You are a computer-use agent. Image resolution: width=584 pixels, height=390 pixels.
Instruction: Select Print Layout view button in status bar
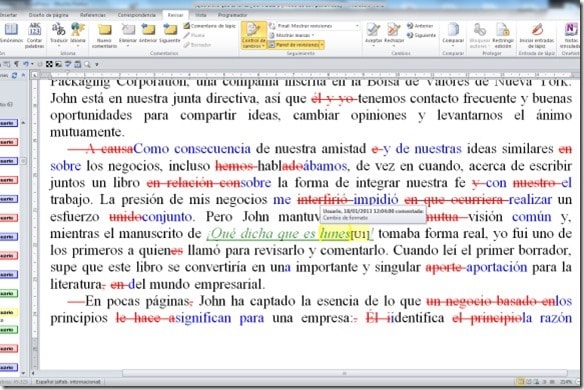click(521, 382)
